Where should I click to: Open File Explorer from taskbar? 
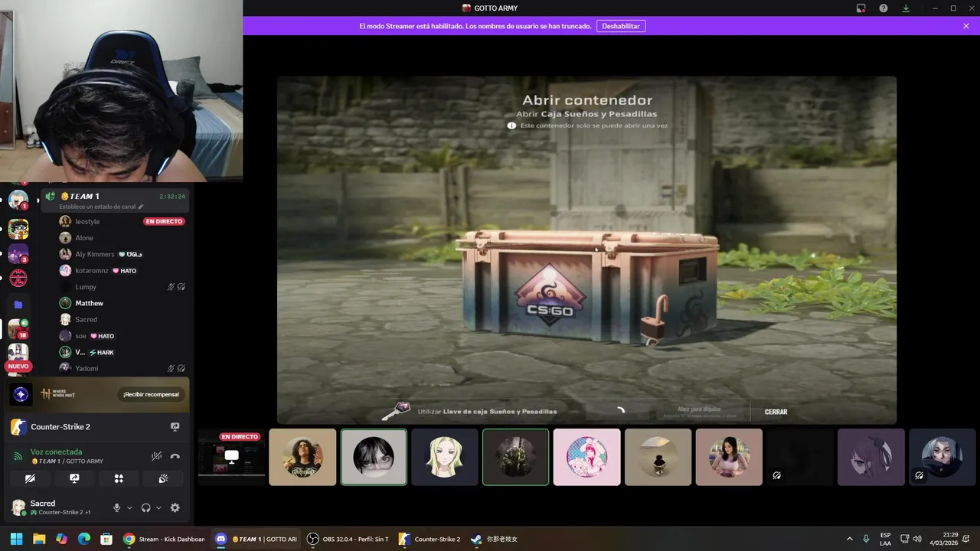tap(39, 539)
